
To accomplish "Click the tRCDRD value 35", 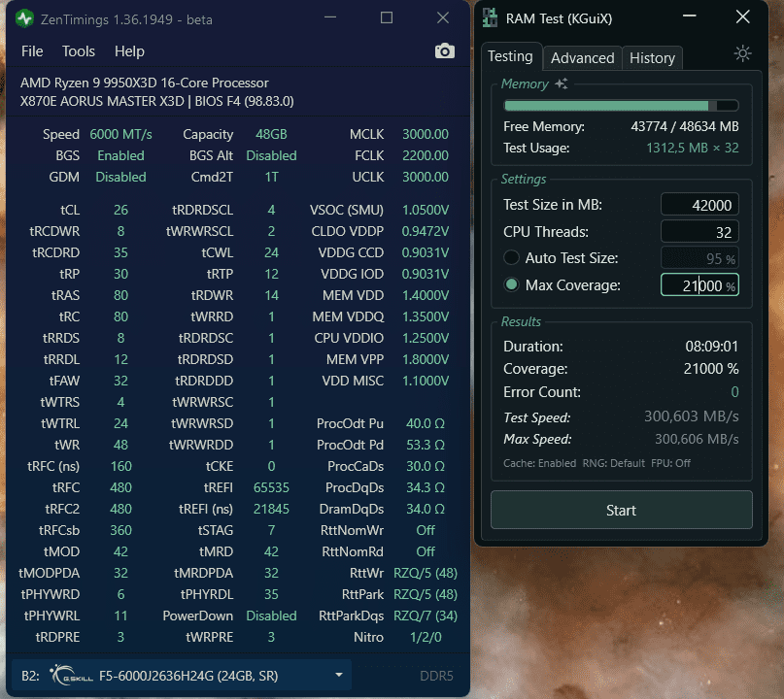I will click(120, 252).
